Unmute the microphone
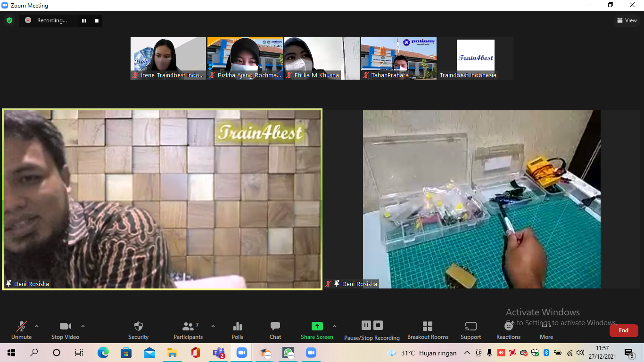 [22, 327]
